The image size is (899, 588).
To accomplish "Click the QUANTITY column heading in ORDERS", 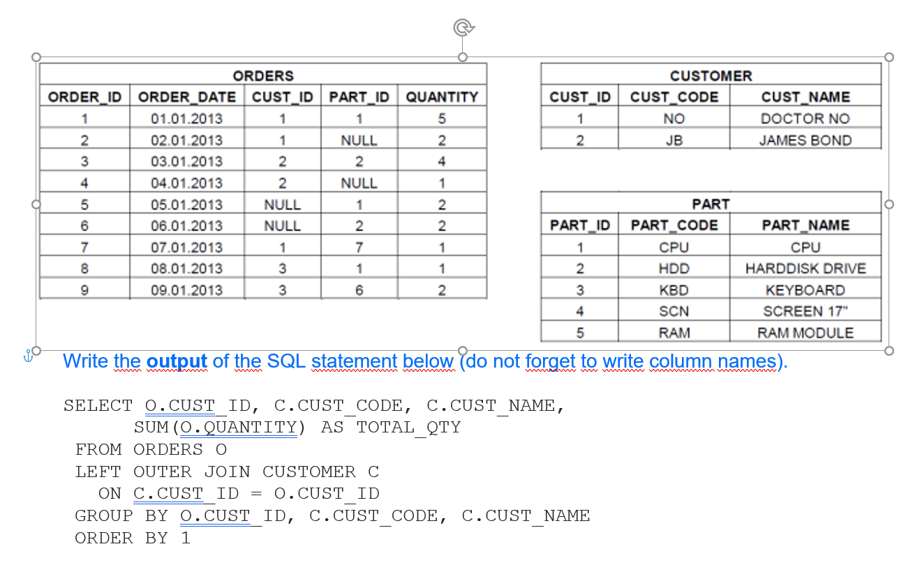I will tap(442, 96).
